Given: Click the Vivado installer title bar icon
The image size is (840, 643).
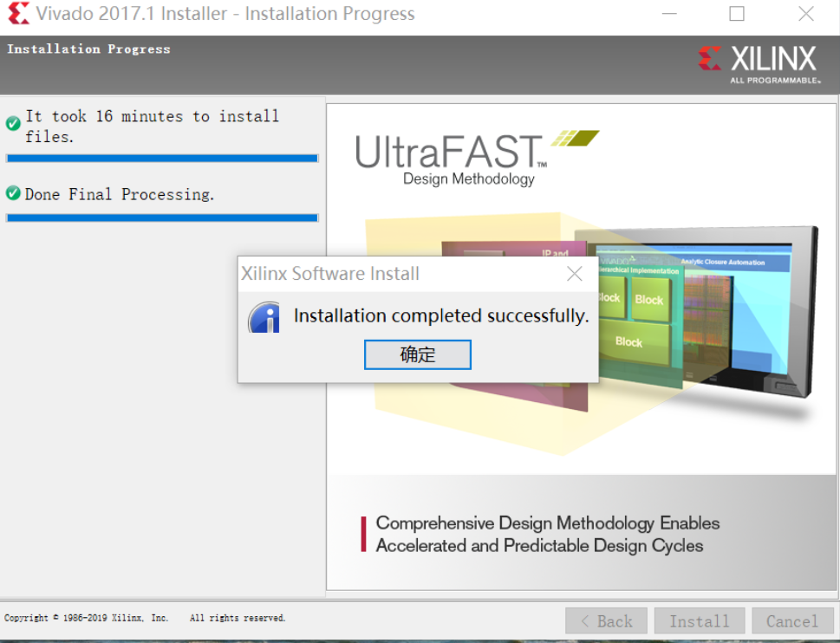Looking at the screenshot, I should (x=18, y=13).
